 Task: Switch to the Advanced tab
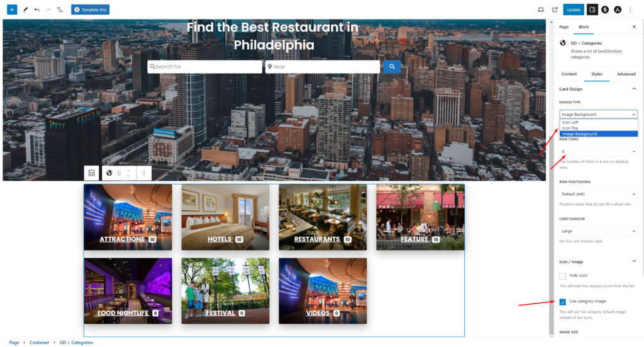626,74
